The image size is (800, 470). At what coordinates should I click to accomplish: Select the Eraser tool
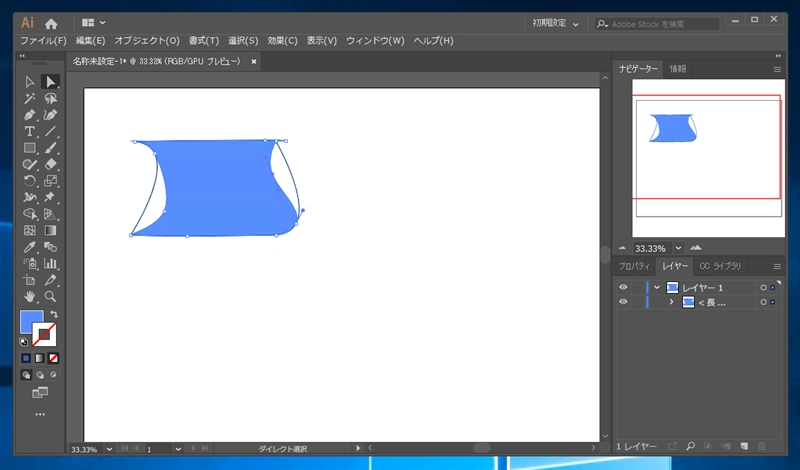(50, 164)
